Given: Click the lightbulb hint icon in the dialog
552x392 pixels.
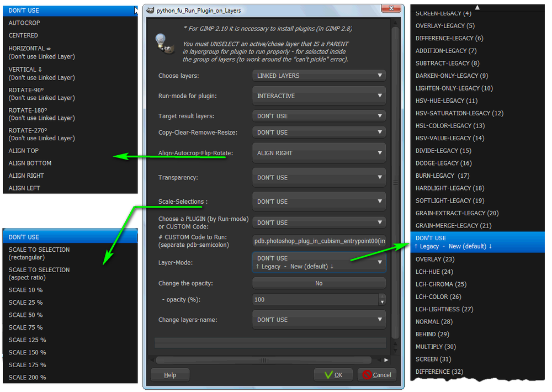Looking at the screenshot, I should tap(164, 43).
